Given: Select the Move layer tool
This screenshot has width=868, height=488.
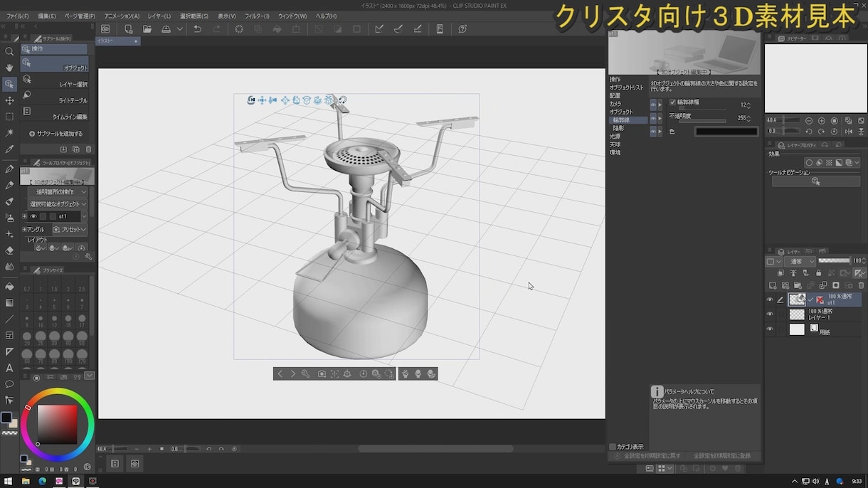Looking at the screenshot, I should tap(9, 100).
